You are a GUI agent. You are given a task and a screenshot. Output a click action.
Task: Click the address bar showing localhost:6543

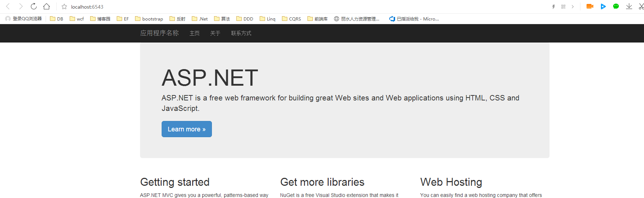[x=87, y=7]
